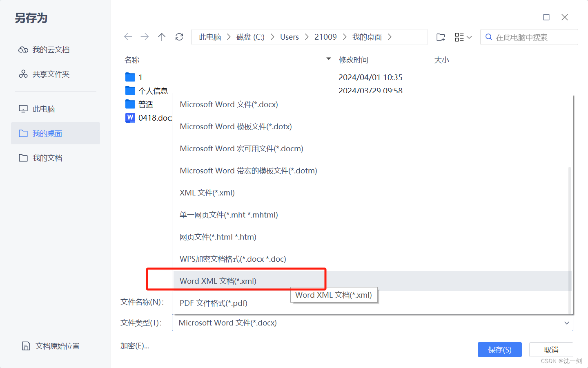The width and height of the screenshot is (588, 368).
Task: Sort by 修改时间 column header
Action: (354, 60)
